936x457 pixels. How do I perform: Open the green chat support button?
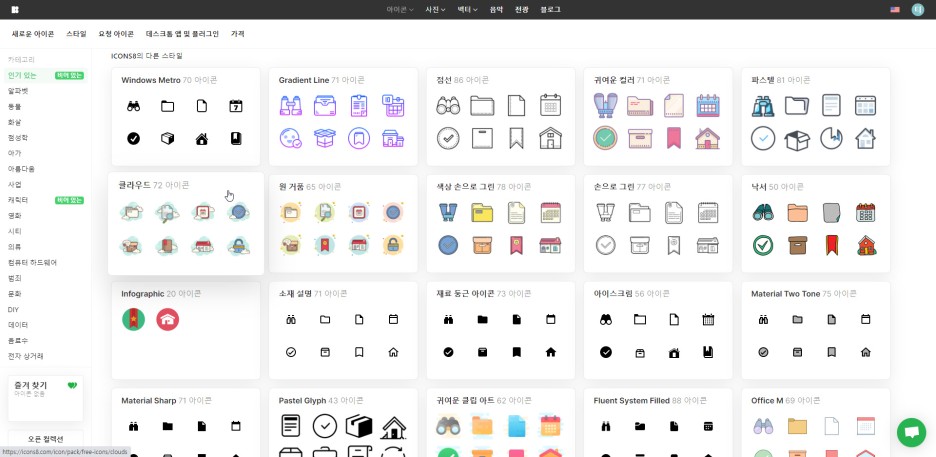click(x=911, y=433)
